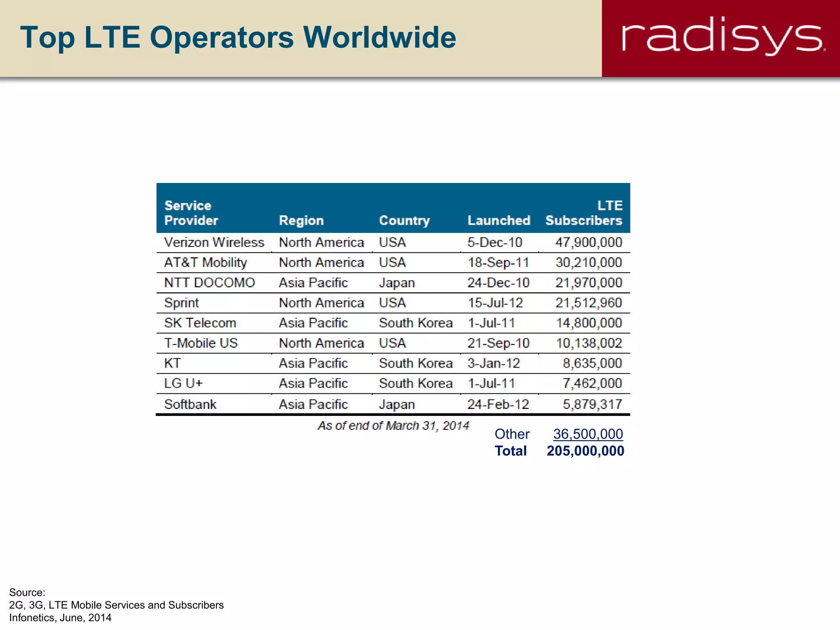Click the total value 205,000,000
840x630 pixels.
pos(586,451)
